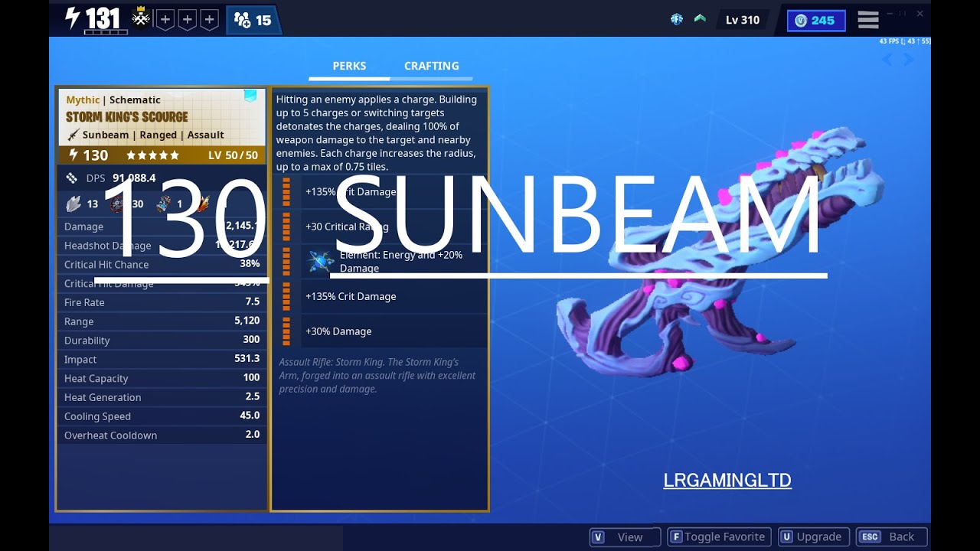Click the blue snowflake event icon
This screenshot has width=980, height=551.
click(x=677, y=19)
